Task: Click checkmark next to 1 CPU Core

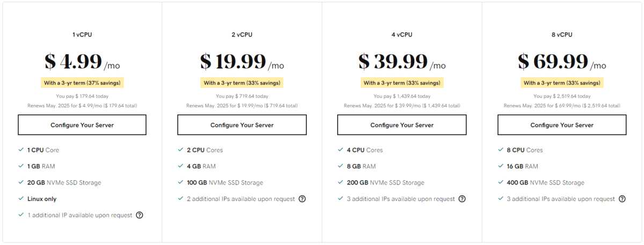Action: [x=21, y=150]
